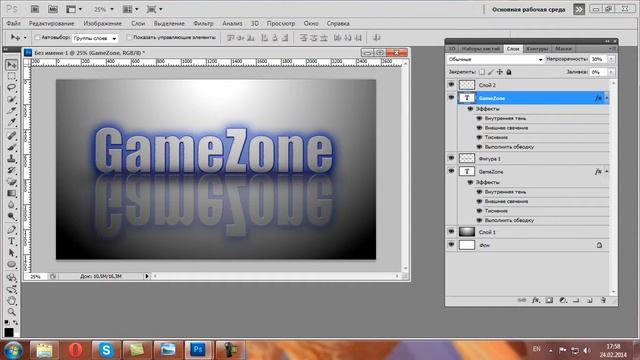The height and width of the screenshot is (360, 640).
Task: Toggle lock all icon in Layers panel
Action: (x=509, y=72)
